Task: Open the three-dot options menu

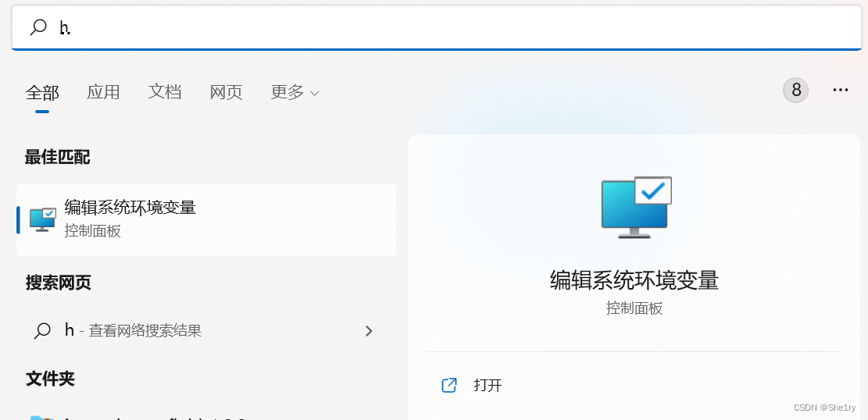Action: coord(841,90)
